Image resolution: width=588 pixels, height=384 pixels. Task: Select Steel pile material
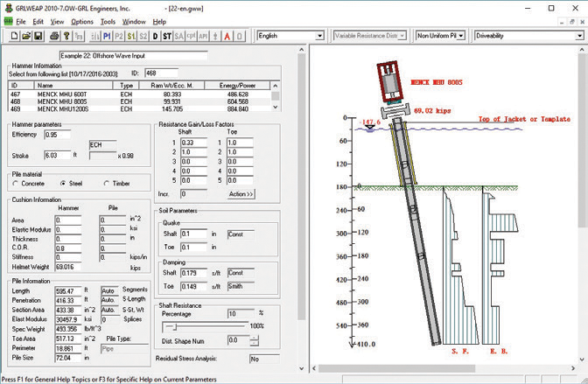[63, 183]
